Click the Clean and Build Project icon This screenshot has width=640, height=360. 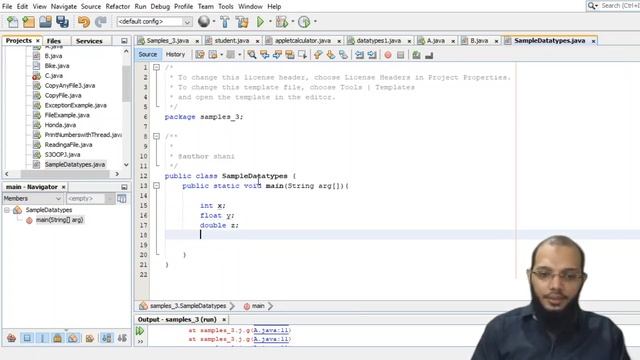[242, 22]
